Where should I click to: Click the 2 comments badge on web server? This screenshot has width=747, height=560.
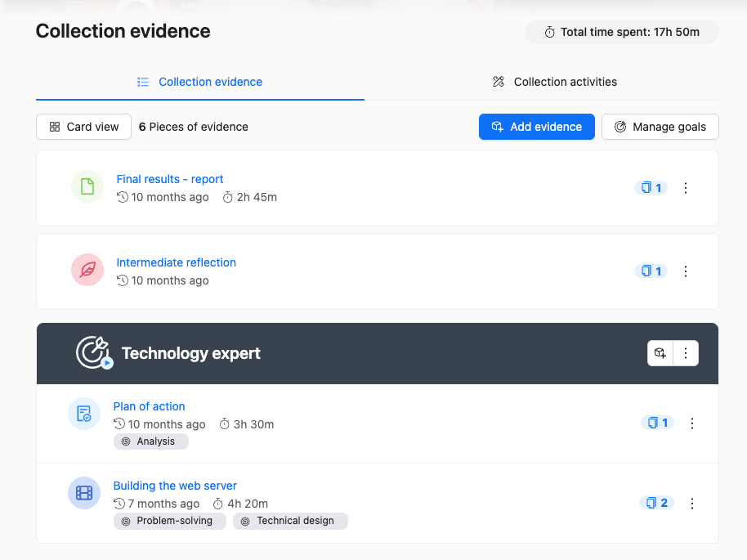pyautogui.click(x=656, y=503)
